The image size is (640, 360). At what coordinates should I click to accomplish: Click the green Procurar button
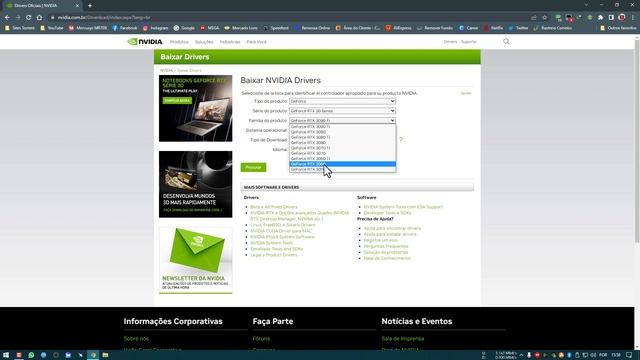[x=253, y=167]
